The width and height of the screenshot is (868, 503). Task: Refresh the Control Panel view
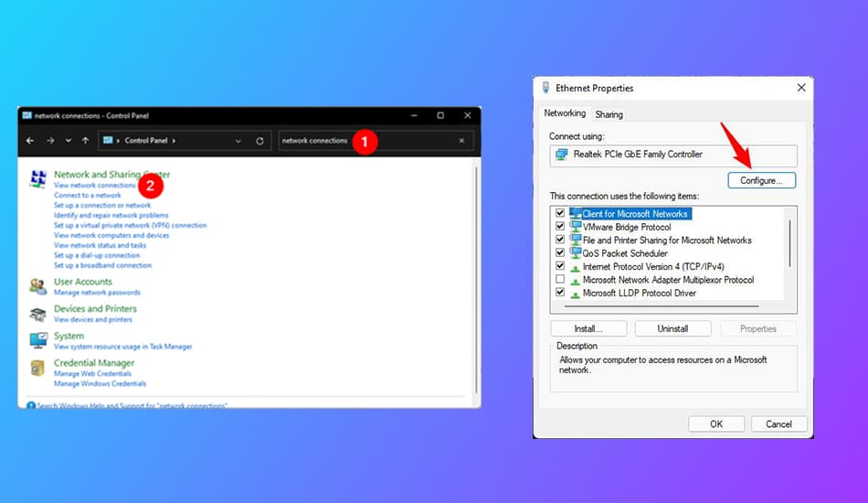click(259, 141)
